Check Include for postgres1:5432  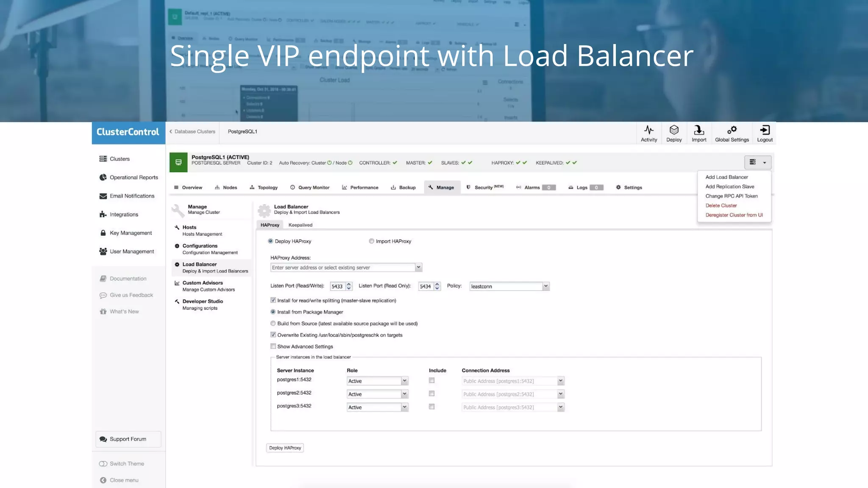[431, 380]
